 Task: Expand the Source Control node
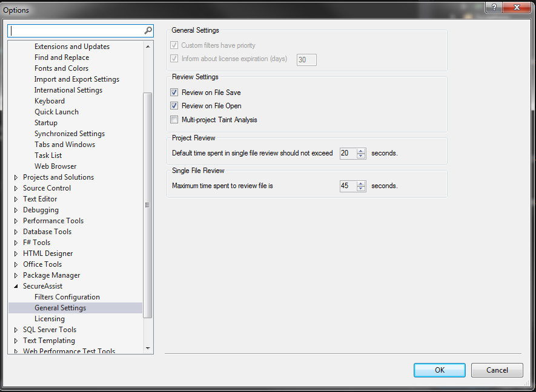[16, 188]
